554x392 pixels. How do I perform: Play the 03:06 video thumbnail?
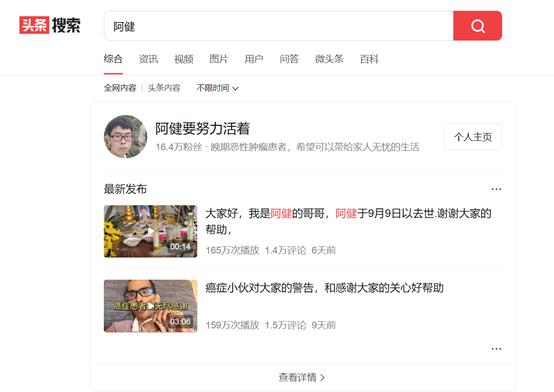coord(151,306)
